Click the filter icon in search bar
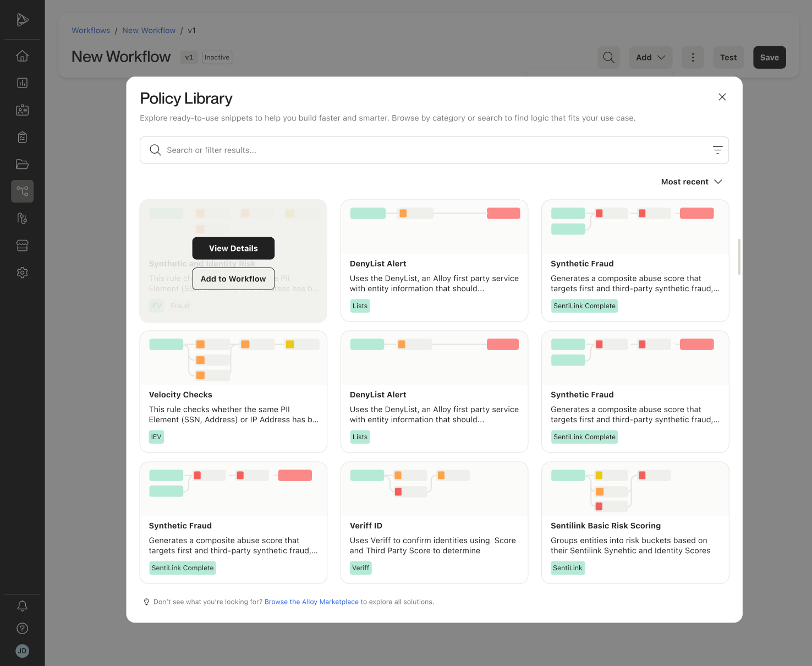The image size is (812, 666). (717, 150)
